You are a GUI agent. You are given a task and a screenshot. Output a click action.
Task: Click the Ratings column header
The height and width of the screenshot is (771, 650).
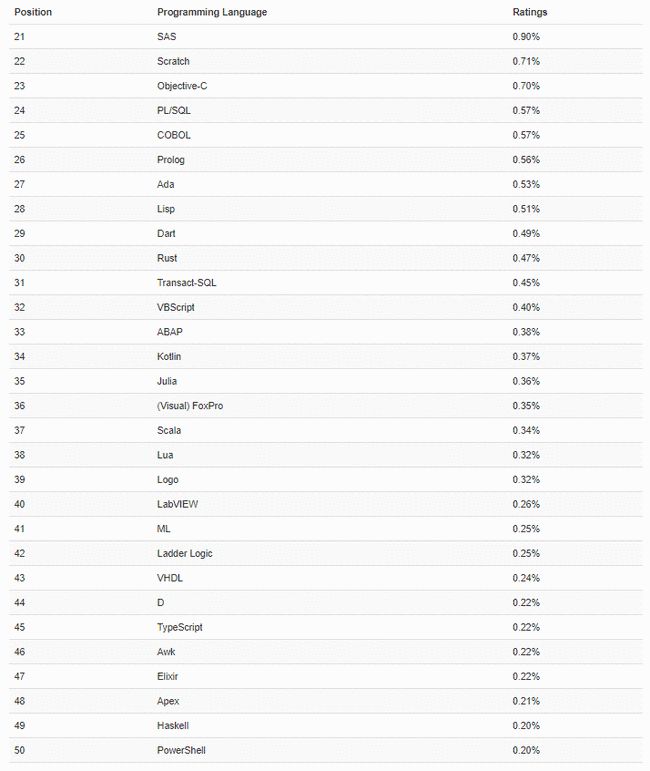tap(530, 12)
